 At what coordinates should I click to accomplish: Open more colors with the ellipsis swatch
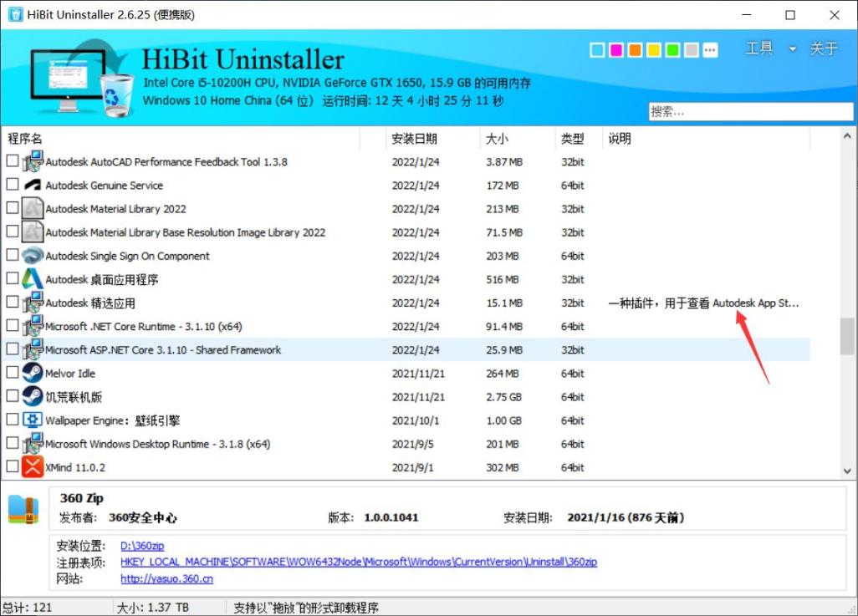click(x=710, y=50)
